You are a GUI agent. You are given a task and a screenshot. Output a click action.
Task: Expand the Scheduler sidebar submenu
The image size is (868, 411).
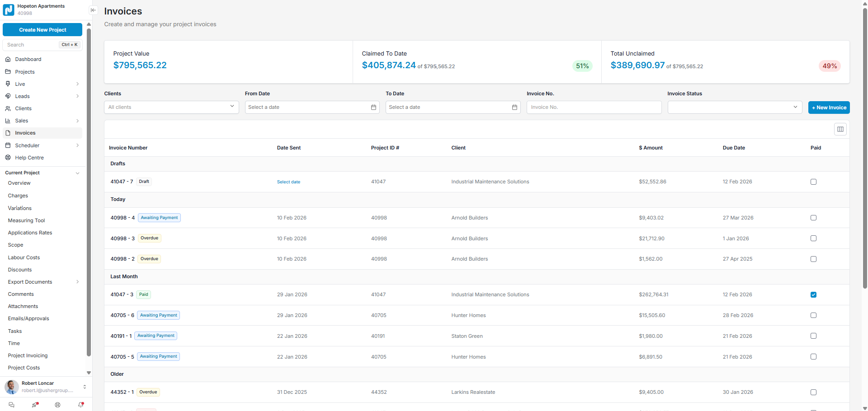point(77,145)
